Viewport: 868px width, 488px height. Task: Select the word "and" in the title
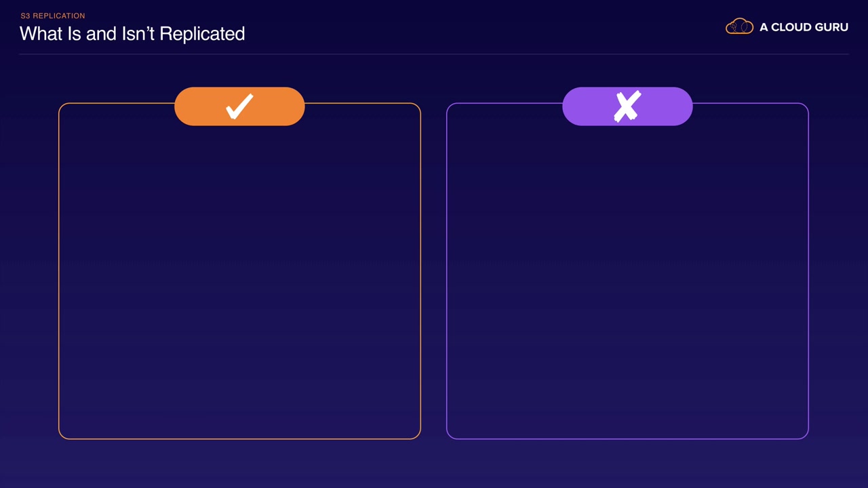point(101,34)
